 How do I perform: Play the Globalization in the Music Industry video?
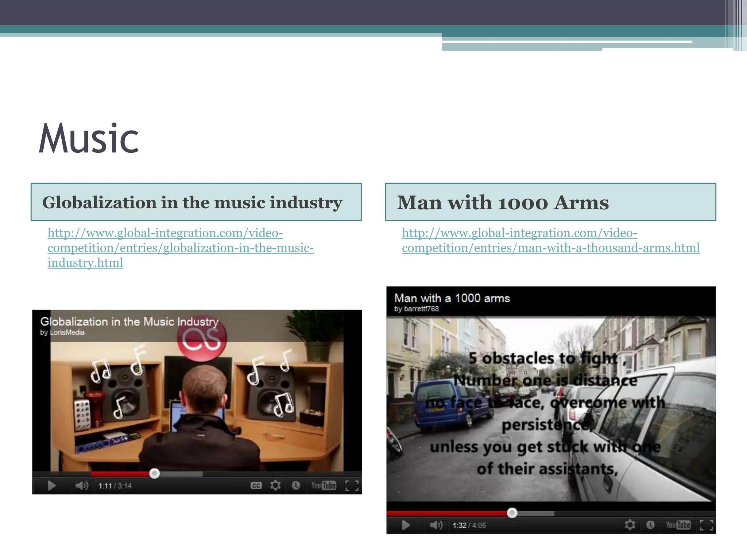pyautogui.click(x=51, y=486)
